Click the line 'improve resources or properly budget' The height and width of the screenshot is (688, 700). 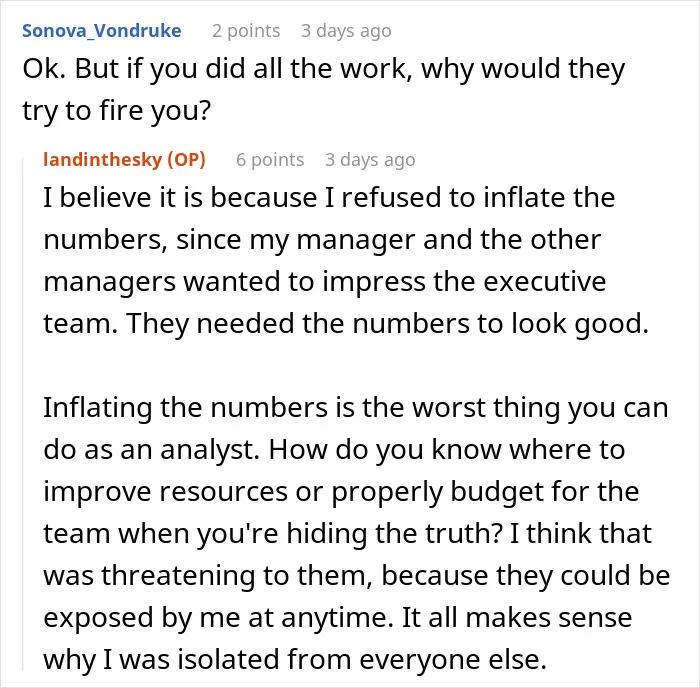click(x=342, y=492)
